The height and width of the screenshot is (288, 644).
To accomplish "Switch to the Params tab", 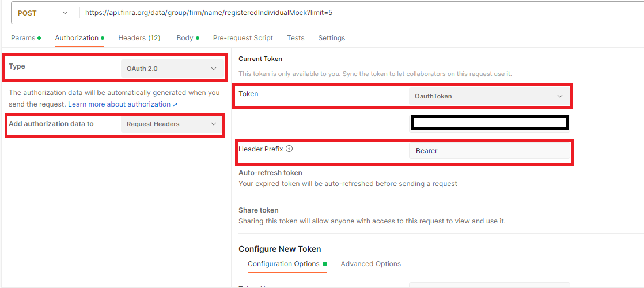I will (x=23, y=38).
